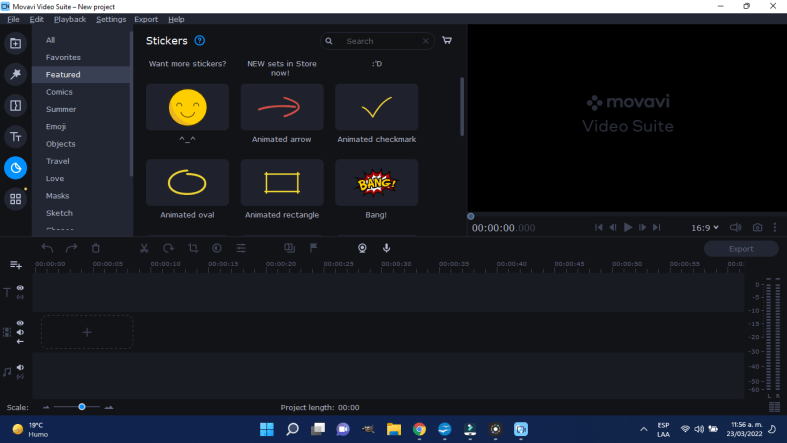Open the Transitions tab in sidebar
Screen dimensions: 787x443
pyautogui.click(x=16, y=105)
